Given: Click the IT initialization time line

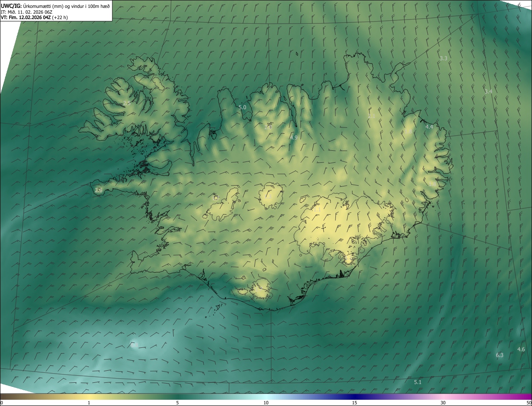Looking at the screenshot, I should coord(26,12).
